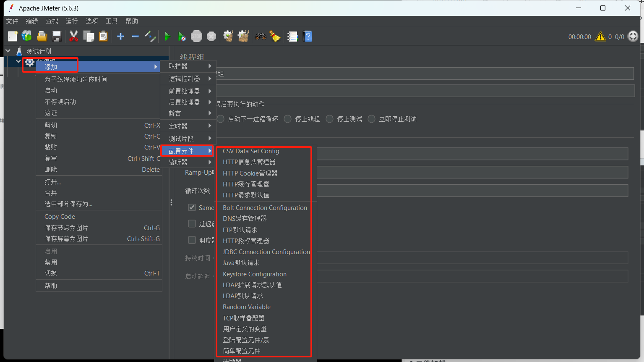Click the thread group name input field
Image resolution: width=644 pixels, height=362 pixels.
[425, 73]
